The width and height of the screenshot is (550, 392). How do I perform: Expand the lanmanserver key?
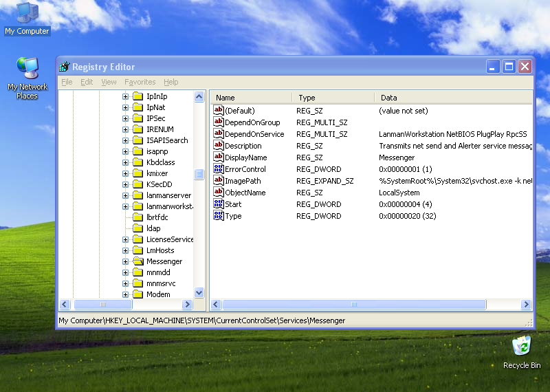click(125, 195)
